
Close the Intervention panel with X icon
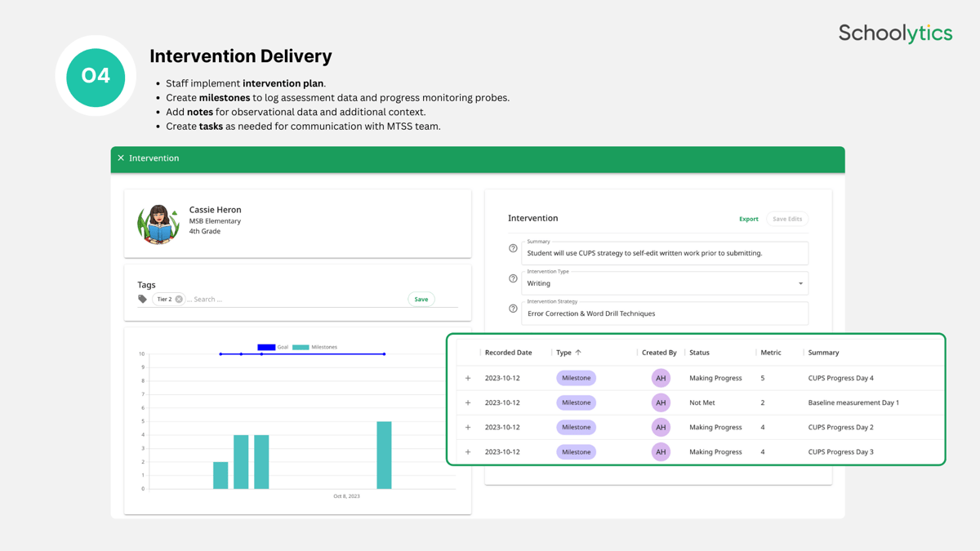pyautogui.click(x=121, y=158)
